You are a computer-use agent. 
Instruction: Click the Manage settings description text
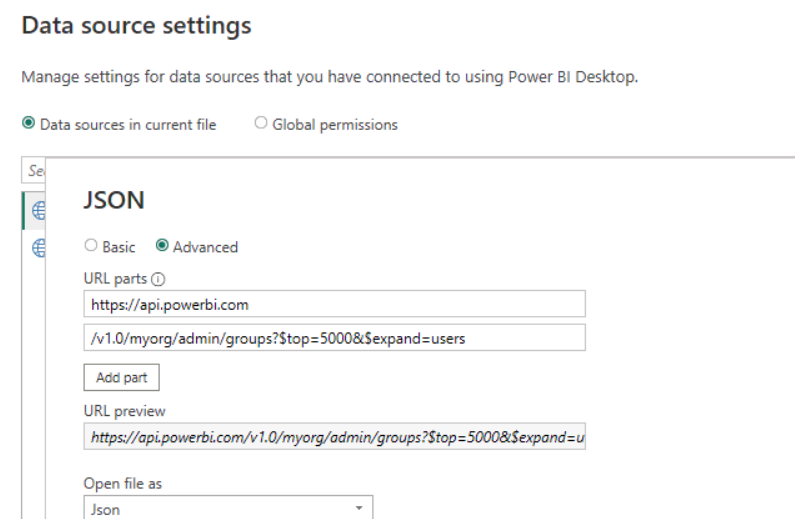[330, 77]
